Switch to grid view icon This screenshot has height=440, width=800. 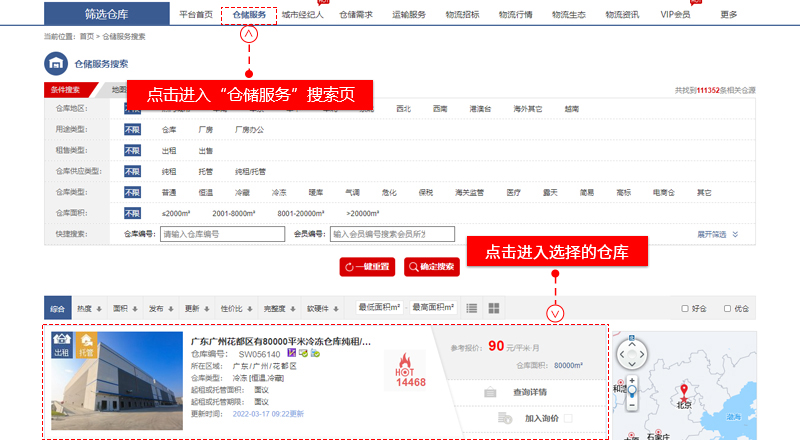(x=493, y=308)
